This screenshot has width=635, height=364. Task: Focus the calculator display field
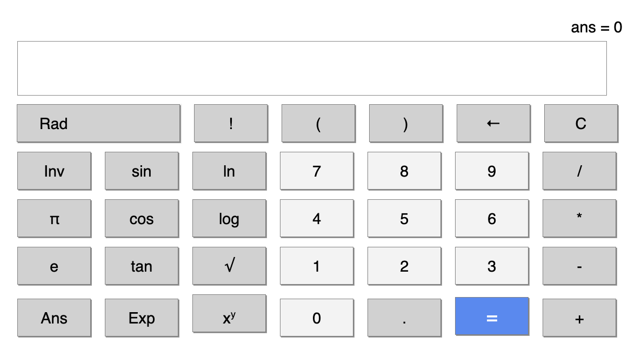point(312,69)
